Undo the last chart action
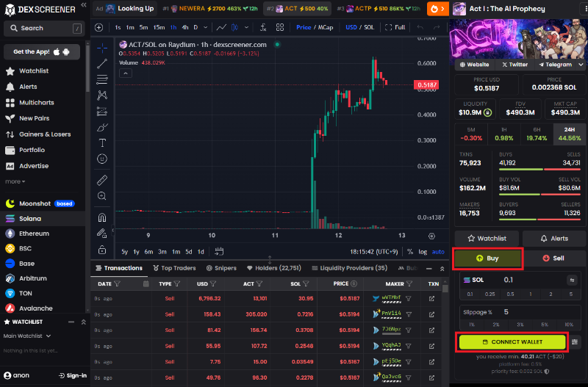This screenshot has height=387, width=588. tap(420, 27)
